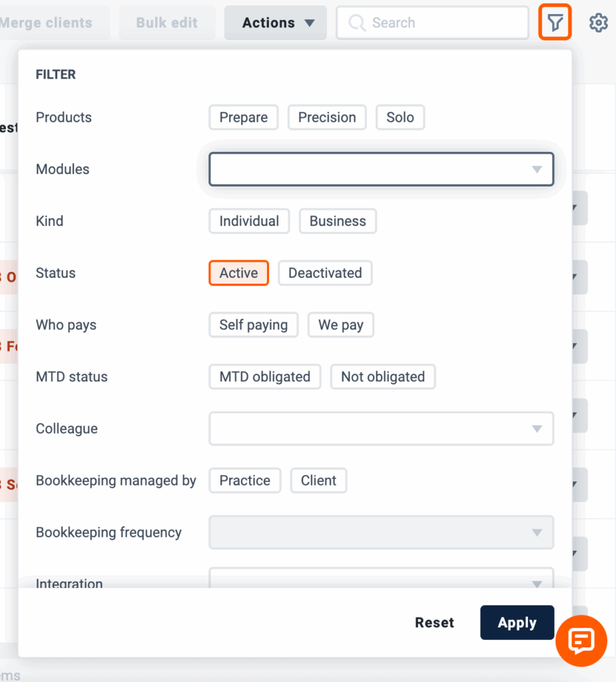The height and width of the screenshot is (682, 616).
Task: Reset all filters
Action: pyautogui.click(x=434, y=623)
